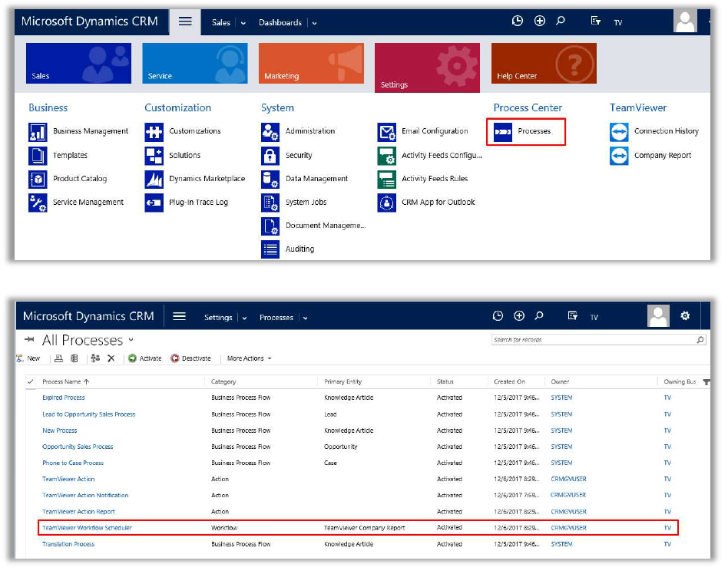Open the filter funnel at the grid's right edge
The height and width of the screenshot is (574, 728).
(x=706, y=381)
